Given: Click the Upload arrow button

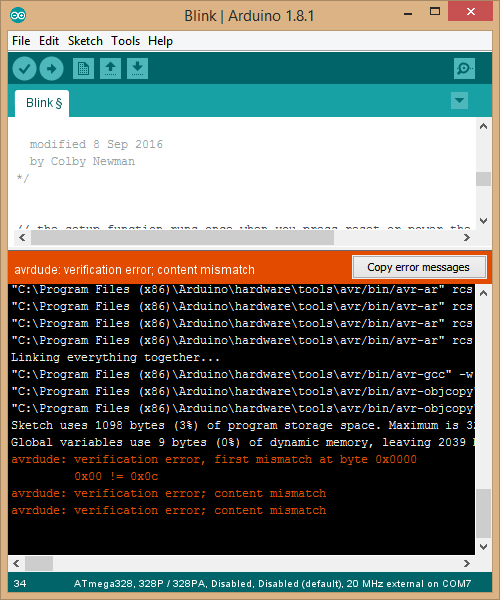Looking at the screenshot, I should (52, 69).
